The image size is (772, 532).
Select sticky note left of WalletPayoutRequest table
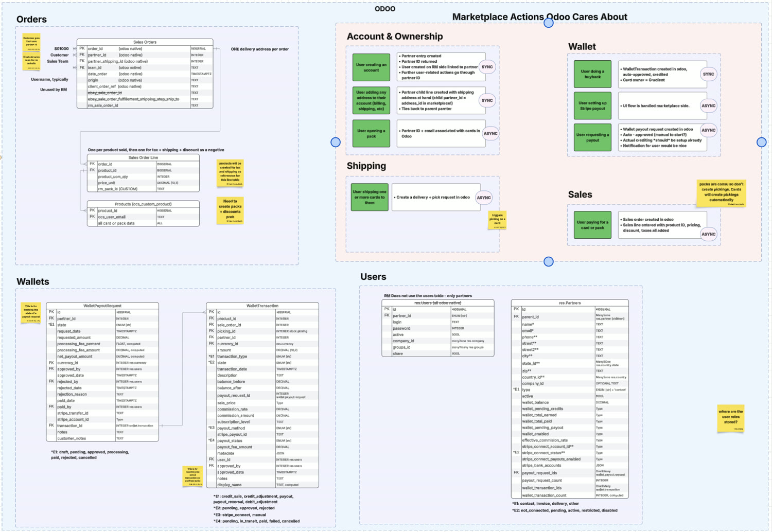31,313
